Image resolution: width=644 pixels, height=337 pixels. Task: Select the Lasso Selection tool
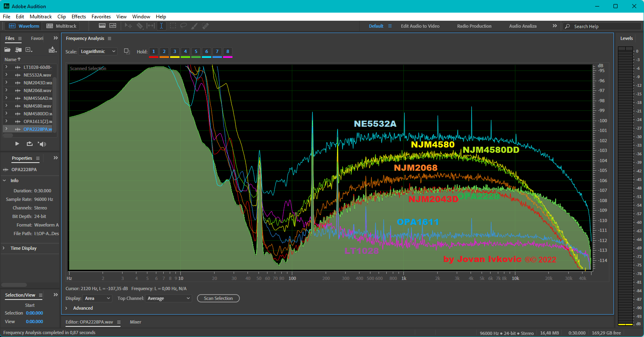184,26
